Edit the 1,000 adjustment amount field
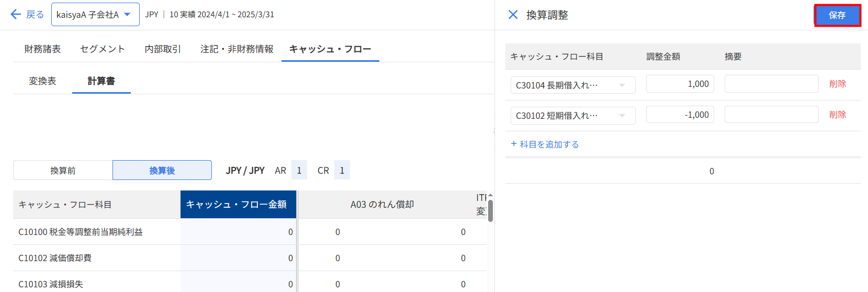Image resolution: width=868 pixels, height=292 pixels. 680,84
